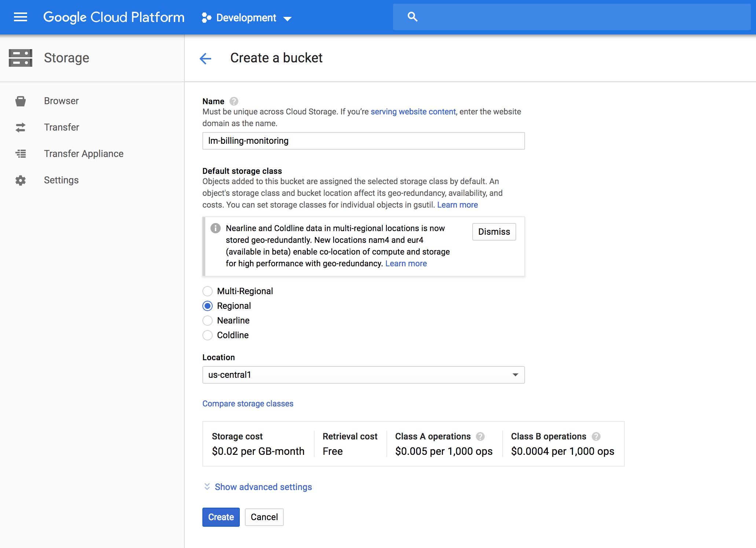
Task: Click the Storage server icon in sidebar
Action: click(x=21, y=58)
